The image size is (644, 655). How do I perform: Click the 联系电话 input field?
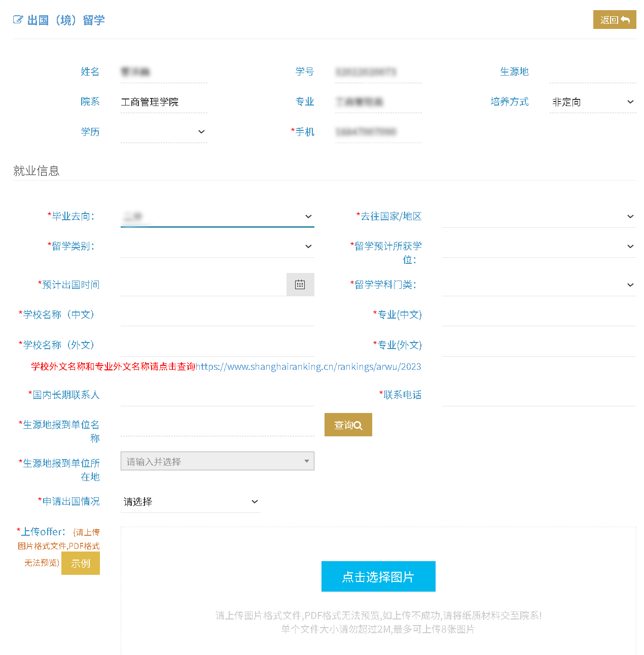point(539,395)
